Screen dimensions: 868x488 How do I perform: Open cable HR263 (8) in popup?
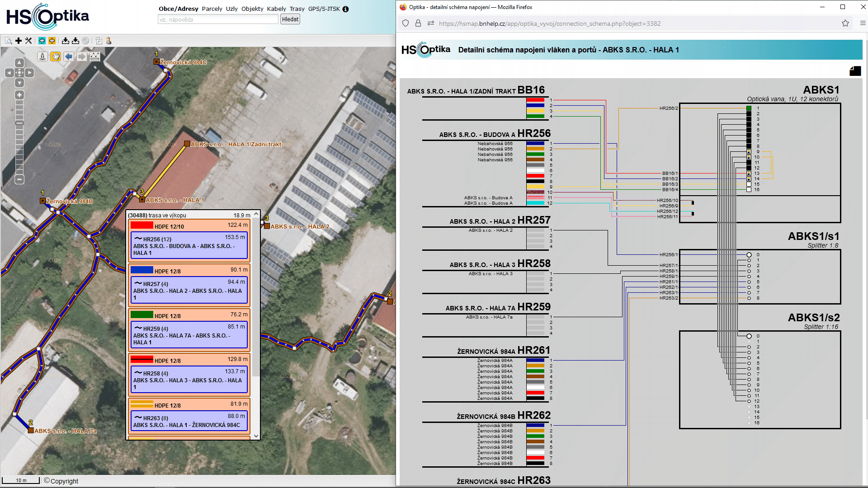(189, 421)
